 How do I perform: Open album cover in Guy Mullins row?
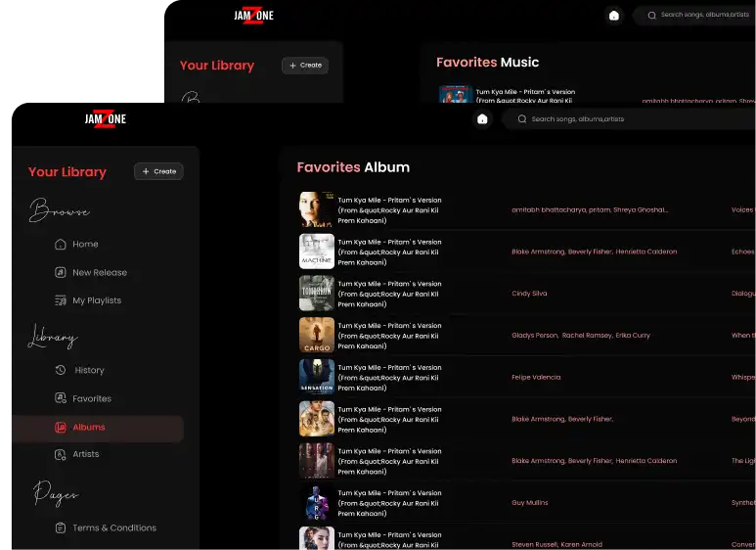pos(317,502)
